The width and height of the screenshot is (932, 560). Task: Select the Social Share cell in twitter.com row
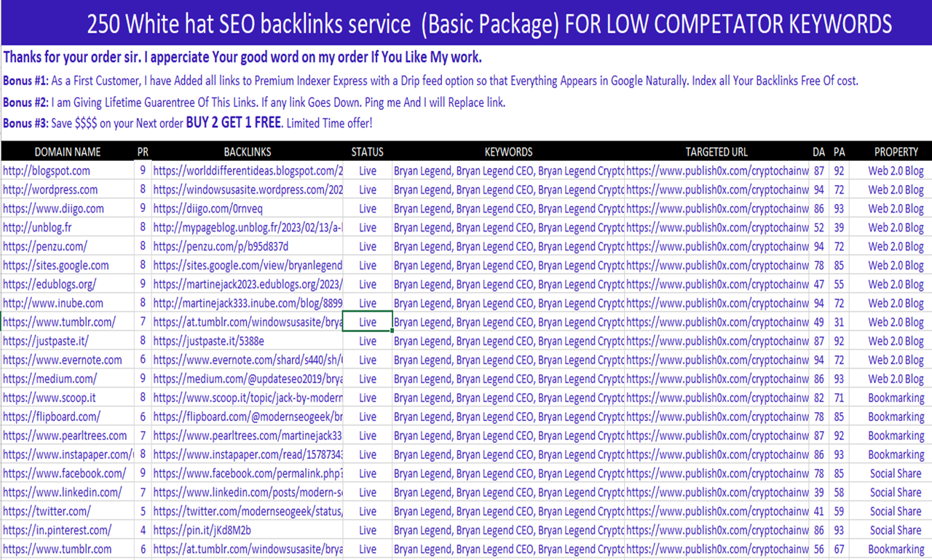(x=896, y=511)
